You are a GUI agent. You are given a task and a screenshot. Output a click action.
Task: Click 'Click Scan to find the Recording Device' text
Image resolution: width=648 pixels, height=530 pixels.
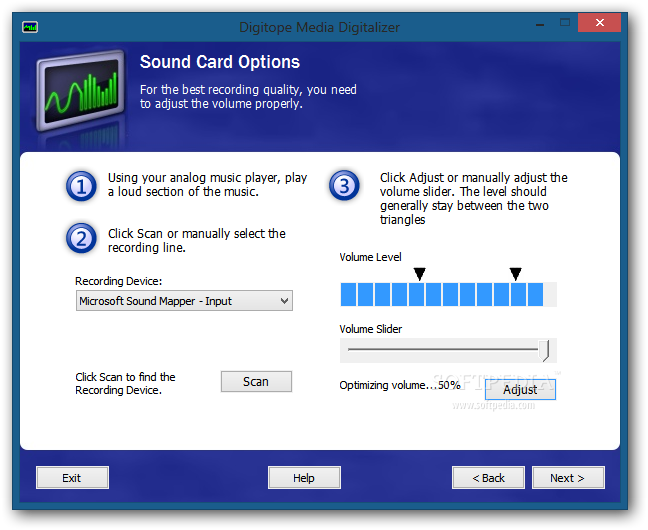coord(125,384)
